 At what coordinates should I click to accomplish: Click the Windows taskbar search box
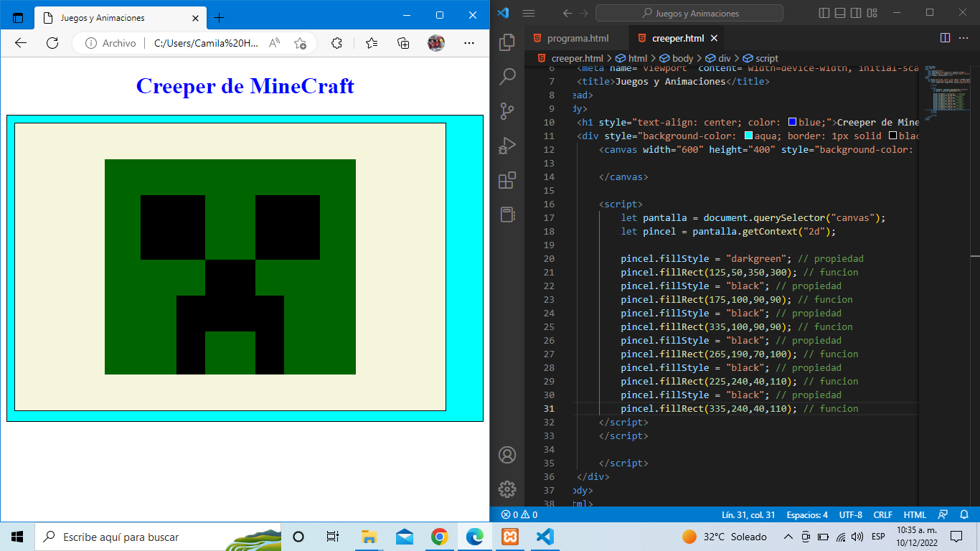(x=159, y=537)
